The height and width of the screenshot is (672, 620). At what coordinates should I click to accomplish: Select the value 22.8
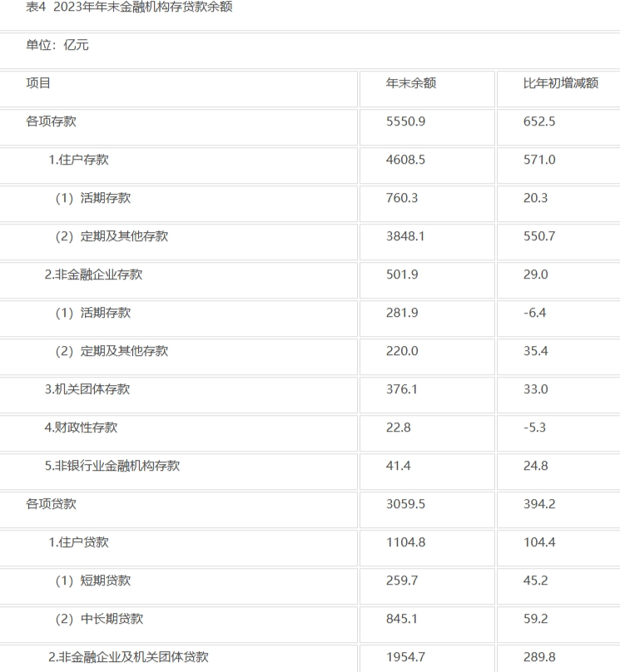pos(399,427)
